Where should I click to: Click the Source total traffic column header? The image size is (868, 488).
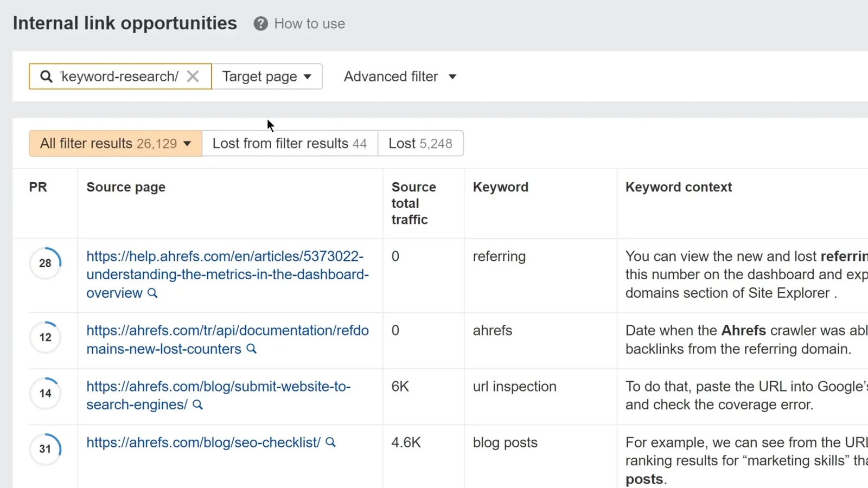click(413, 203)
